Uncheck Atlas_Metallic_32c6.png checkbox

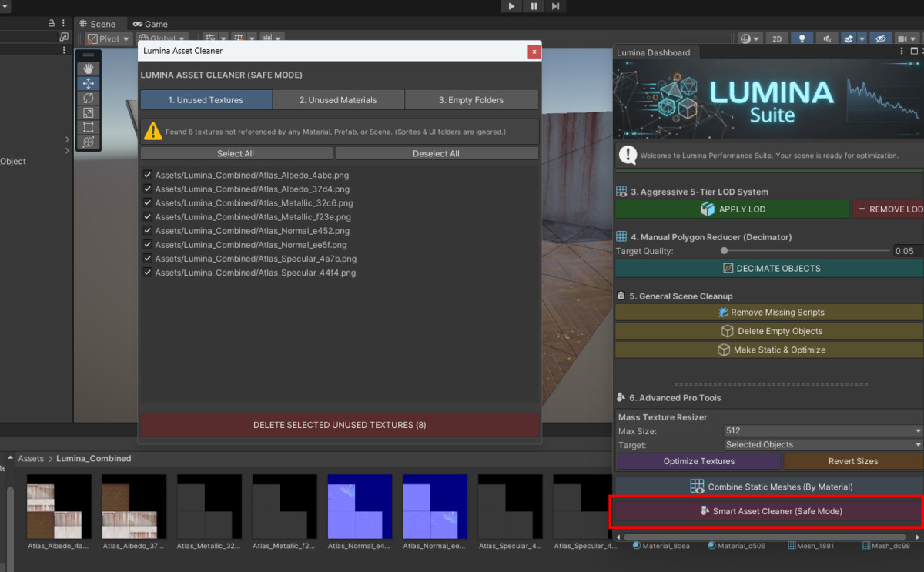pos(147,202)
